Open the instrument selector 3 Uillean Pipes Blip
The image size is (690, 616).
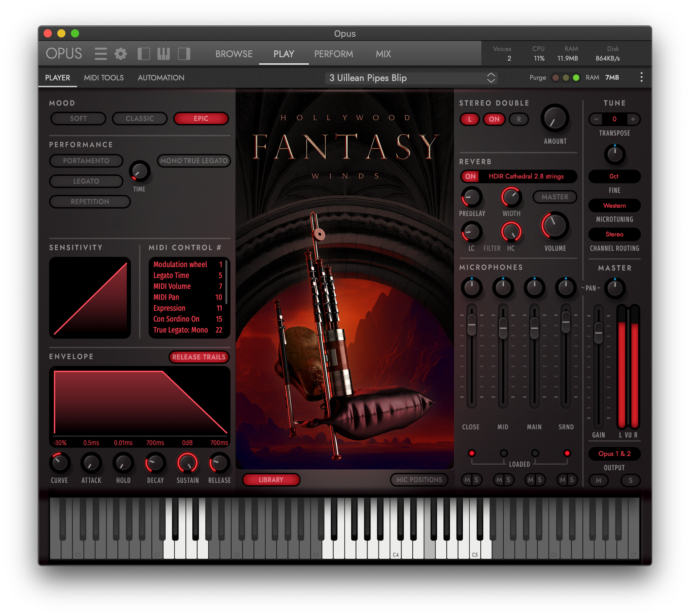pyautogui.click(x=411, y=78)
